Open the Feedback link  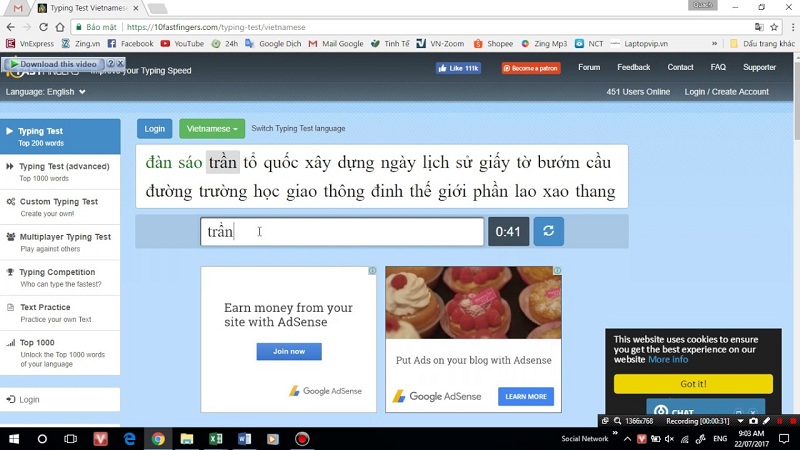[x=634, y=67]
